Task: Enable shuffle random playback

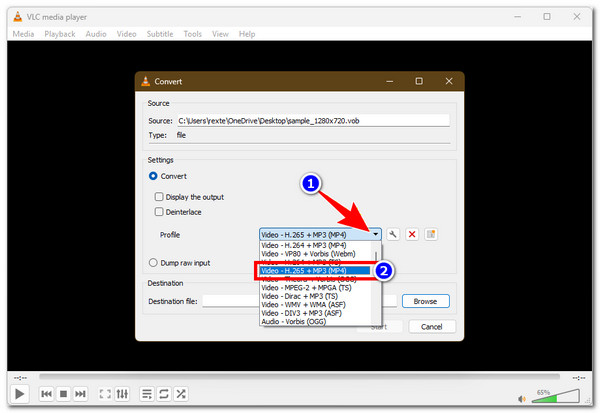Action: click(182, 394)
